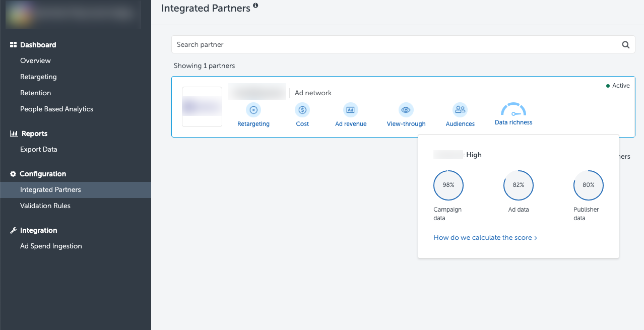Click the Active status indicator

click(618, 86)
